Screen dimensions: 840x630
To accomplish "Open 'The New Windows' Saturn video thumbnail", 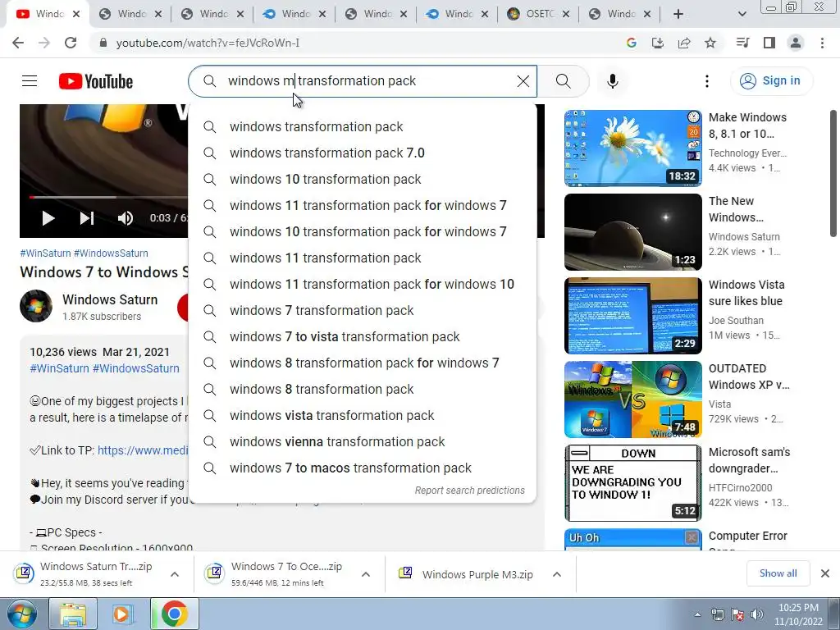I will tap(632, 232).
